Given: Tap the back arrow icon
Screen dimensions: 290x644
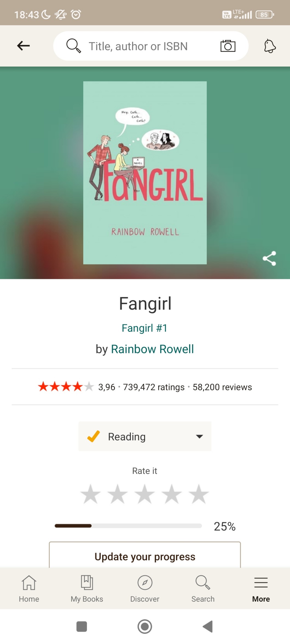Looking at the screenshot, I should 23,46.
